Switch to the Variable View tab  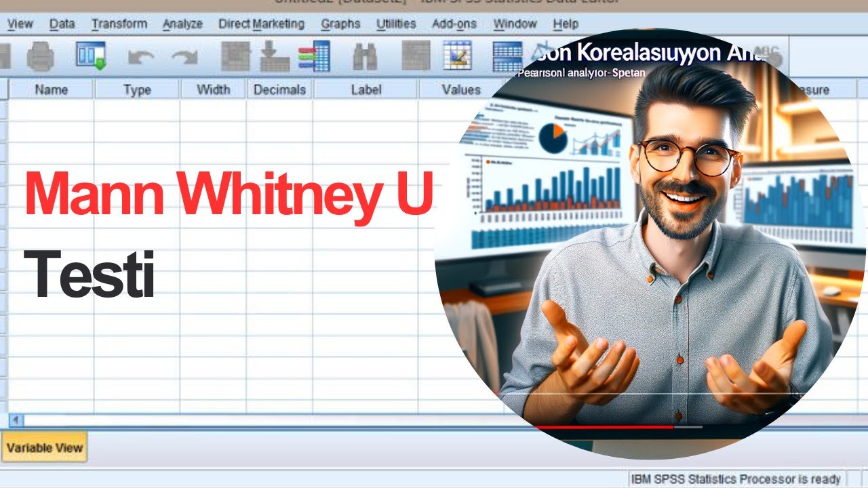pos(45,447)
